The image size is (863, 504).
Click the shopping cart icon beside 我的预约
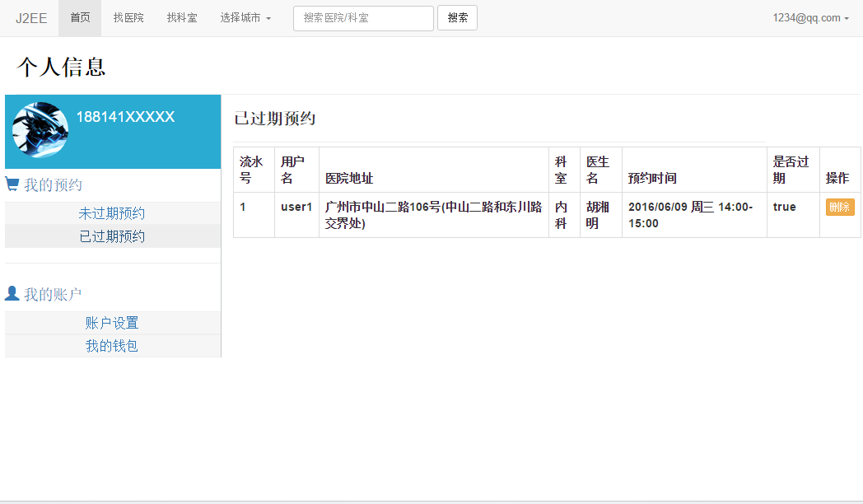pyautogui.click(x=12, y=184)
